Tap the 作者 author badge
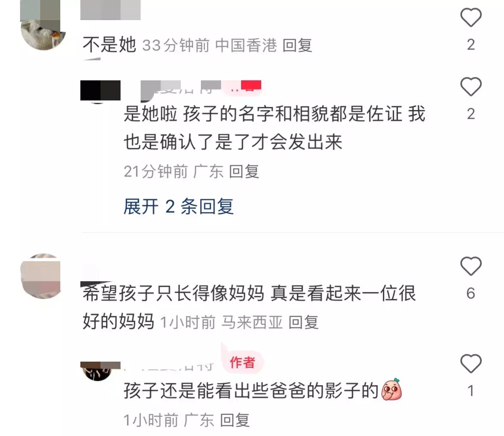 [x=243, y=362]
